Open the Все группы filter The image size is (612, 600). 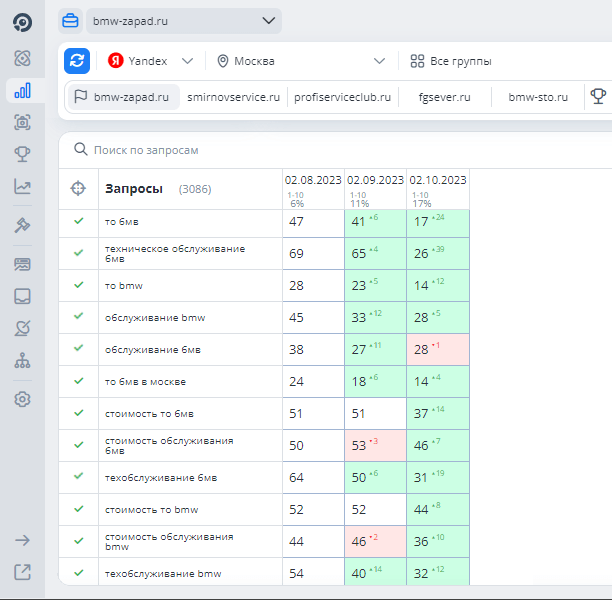451,61
